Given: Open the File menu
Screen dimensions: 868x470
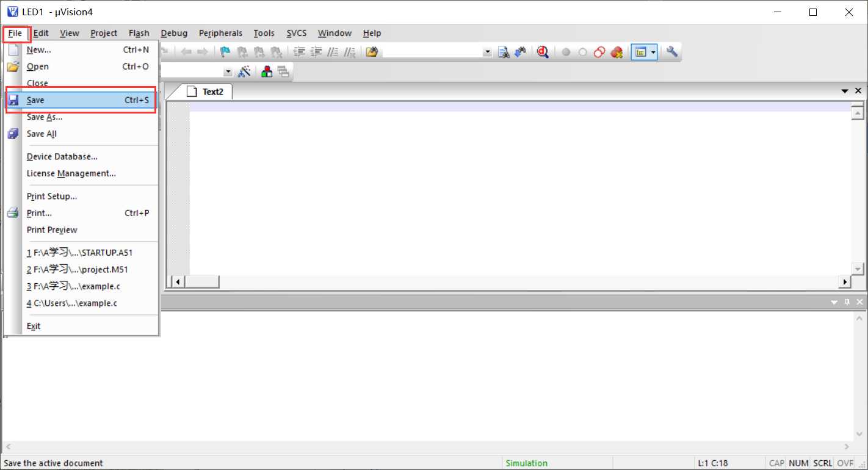Looking at the screenshot, I should point(15,33).
